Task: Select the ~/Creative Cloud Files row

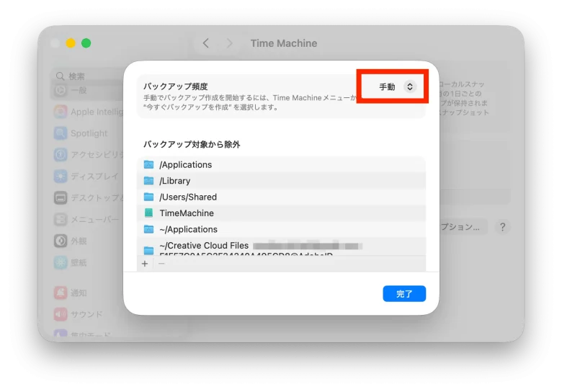Action: [x=204, y=246]
